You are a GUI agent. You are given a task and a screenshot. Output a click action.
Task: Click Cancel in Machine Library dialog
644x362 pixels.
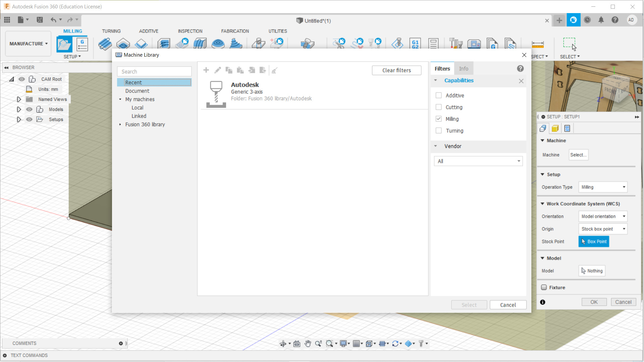tap(508, 305)
